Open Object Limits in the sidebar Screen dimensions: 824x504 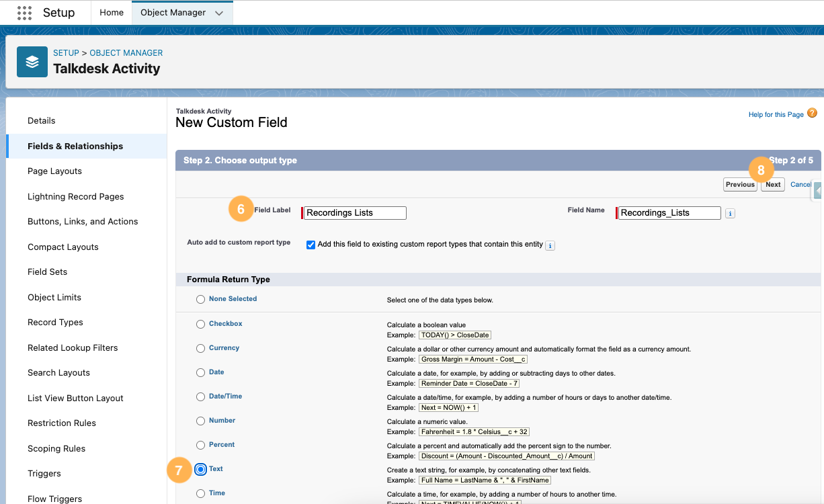[x=54, y=298]
